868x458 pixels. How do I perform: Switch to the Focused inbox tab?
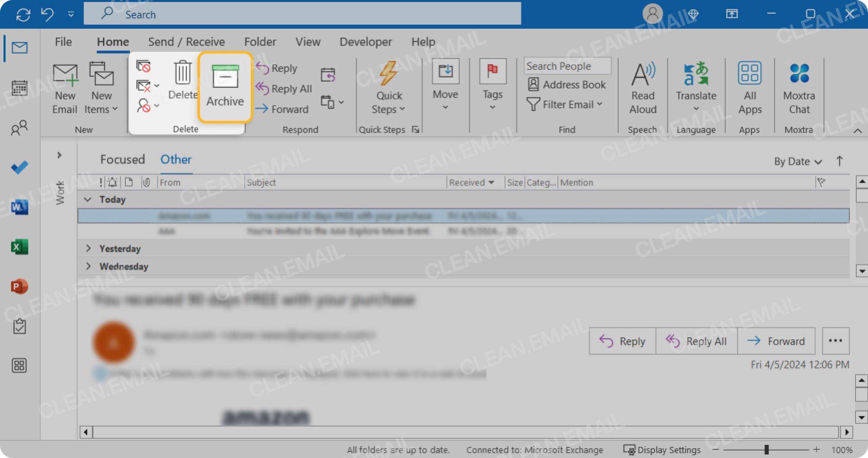pyautogui.click(x=123, y=159)
